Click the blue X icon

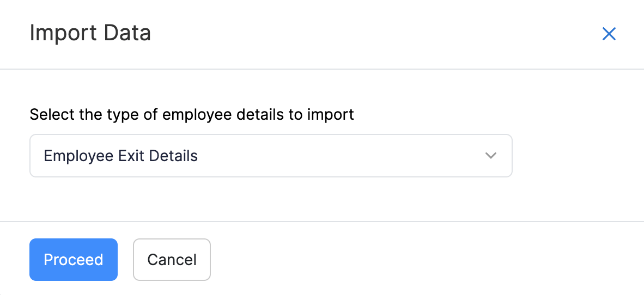tap(609, 34)
